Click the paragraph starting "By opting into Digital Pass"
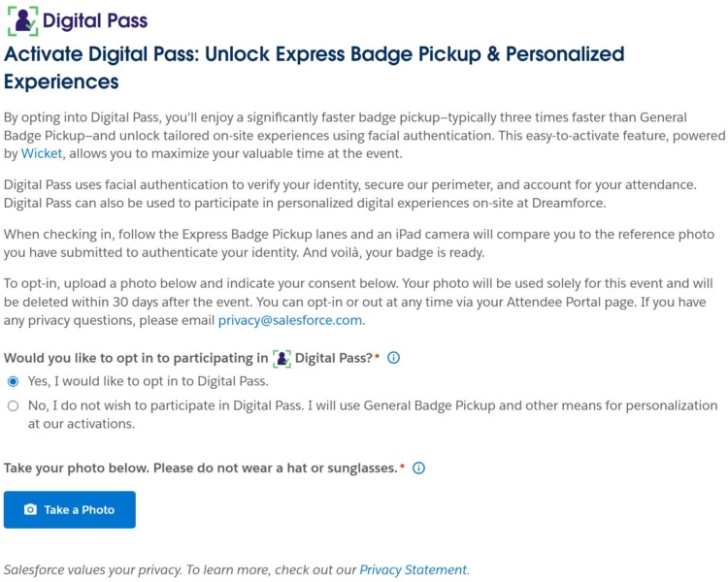The height and width of the screenshot is (582, 728). point(359,135)
